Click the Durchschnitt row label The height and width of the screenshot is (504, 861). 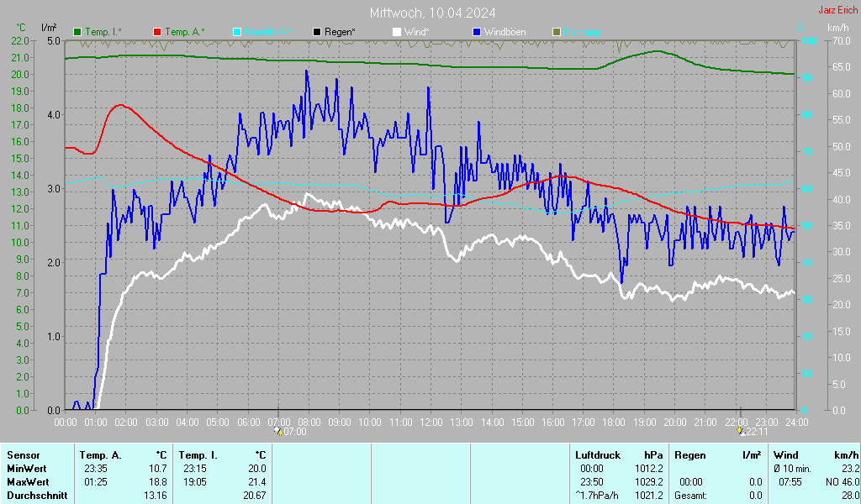[x=34, y=496]
